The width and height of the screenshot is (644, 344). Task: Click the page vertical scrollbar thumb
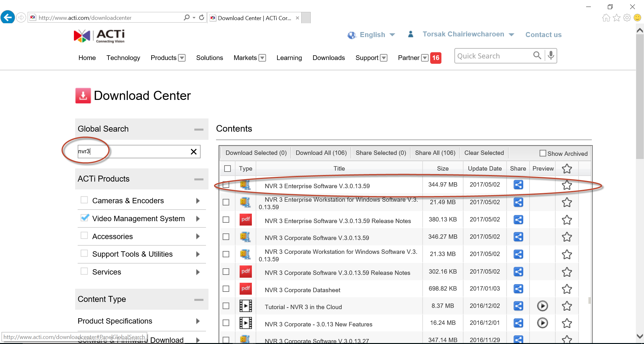[640, 96]
